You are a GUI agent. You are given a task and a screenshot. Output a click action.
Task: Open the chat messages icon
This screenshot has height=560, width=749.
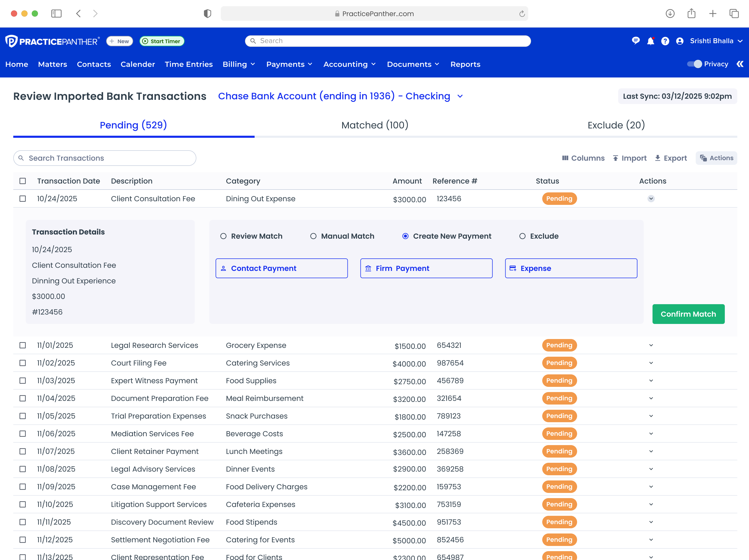pos(636,41)
